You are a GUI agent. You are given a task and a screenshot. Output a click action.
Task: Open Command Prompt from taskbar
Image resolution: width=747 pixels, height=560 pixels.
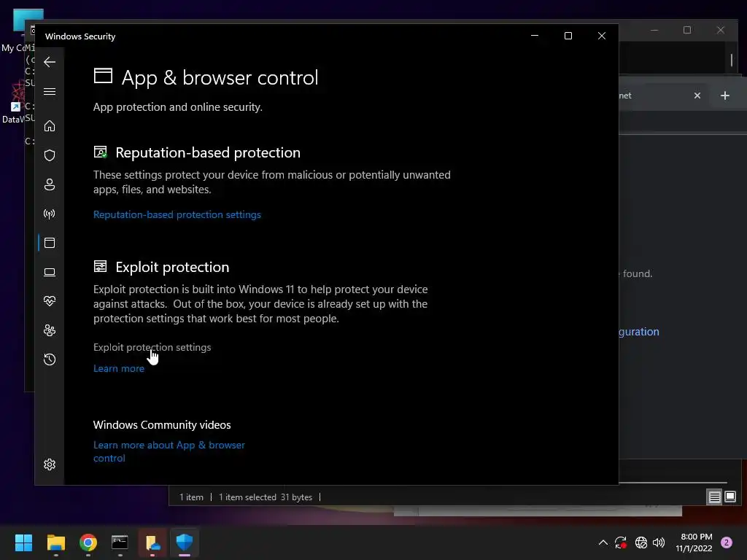click(x=120, y=542)
